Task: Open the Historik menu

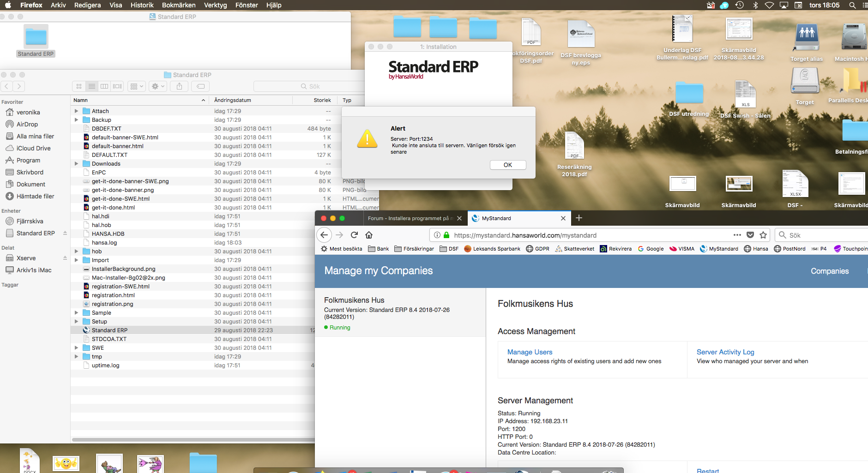Action: point(142,5)
